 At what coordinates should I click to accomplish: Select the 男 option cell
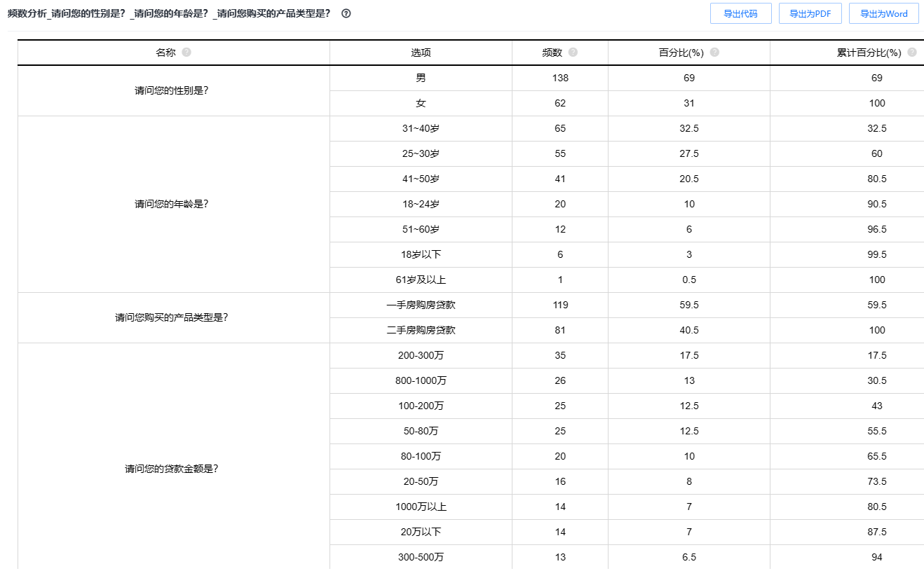(421, 78)
